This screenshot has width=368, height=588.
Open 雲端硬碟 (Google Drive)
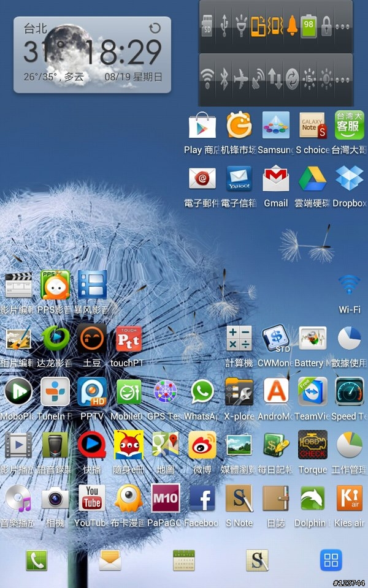312,178
